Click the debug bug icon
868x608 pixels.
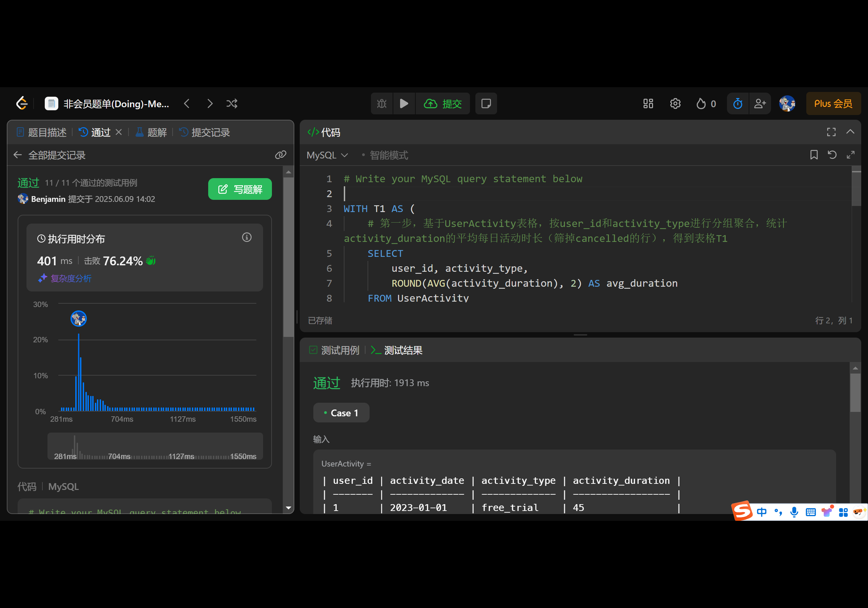382,103
